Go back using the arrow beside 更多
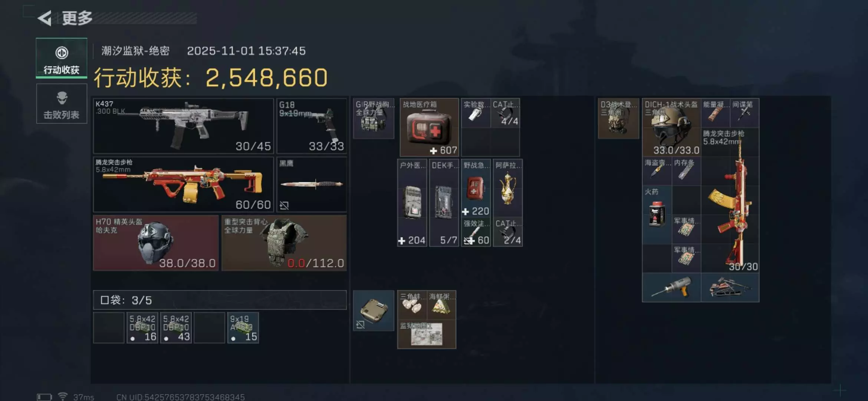This screenshot has width=868, height=401. pyautogui.click(x=45, y=18)
